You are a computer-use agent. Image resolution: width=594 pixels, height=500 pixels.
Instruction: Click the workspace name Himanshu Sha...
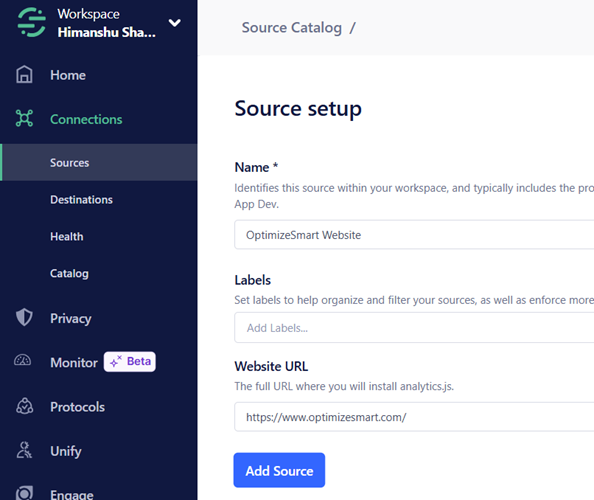[106, 33]
